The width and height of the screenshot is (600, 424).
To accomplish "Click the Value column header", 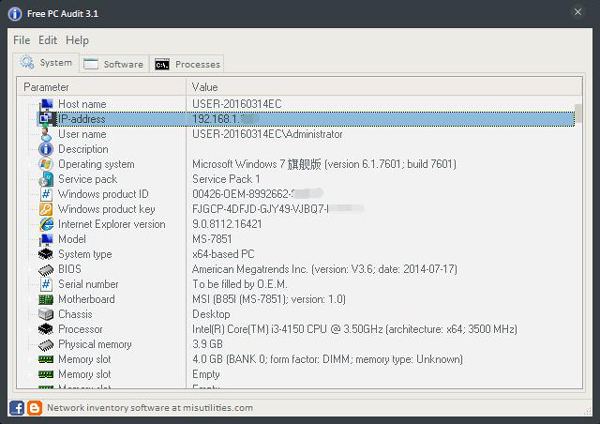I will click(384, 87).
